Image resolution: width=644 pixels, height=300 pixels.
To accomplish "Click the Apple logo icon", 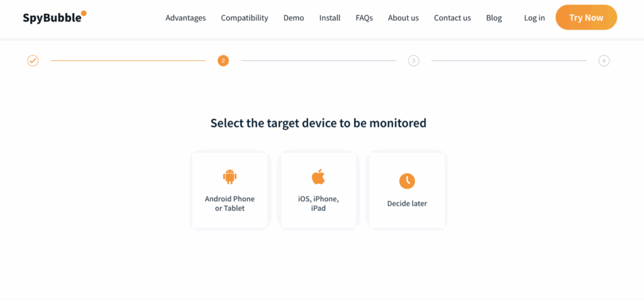I will pyautogui.click(x=318, y=176).
